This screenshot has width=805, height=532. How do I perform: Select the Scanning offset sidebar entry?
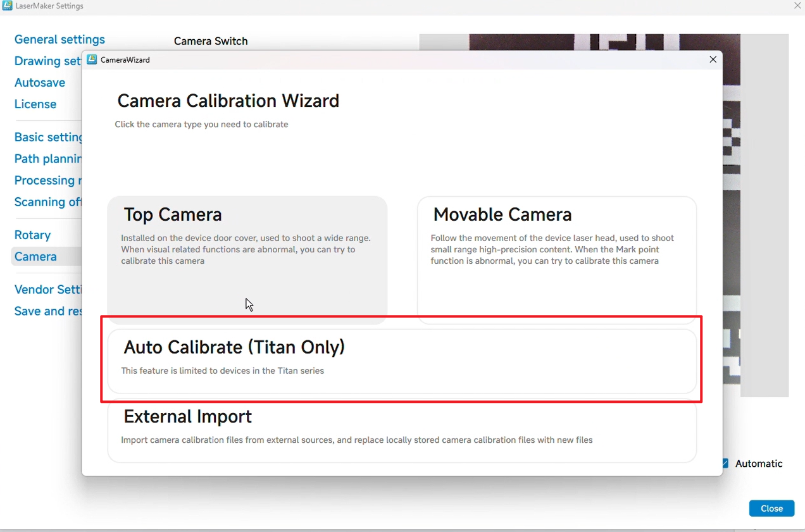coord(47,201)
